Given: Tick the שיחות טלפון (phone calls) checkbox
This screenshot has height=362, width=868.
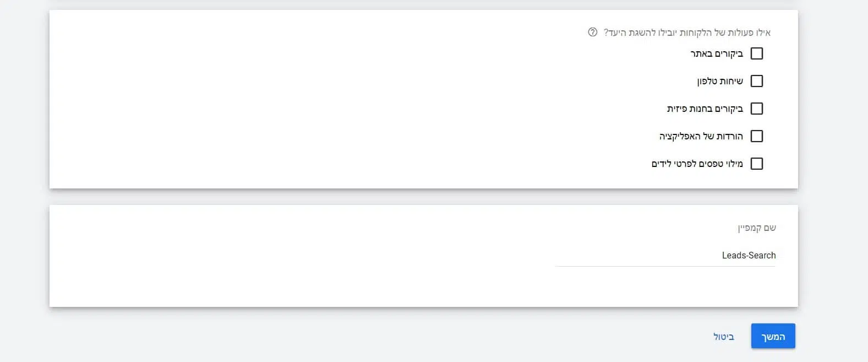Looking at the screenshot, I should pyautogui.click(x=757, y=81).
